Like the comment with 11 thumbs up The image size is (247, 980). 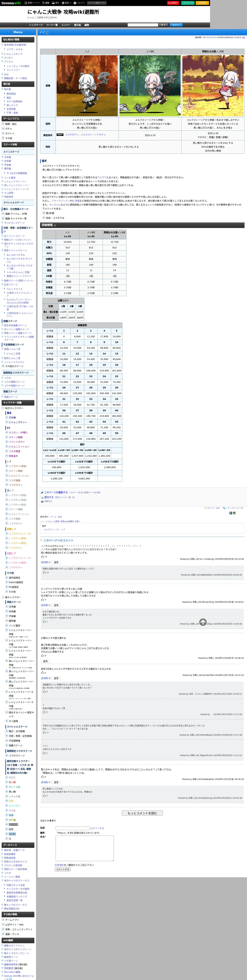click(44, 732)
